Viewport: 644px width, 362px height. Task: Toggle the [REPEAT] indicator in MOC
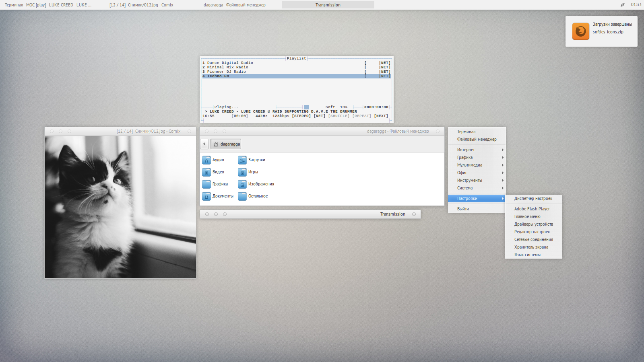(x=362, y=116)
